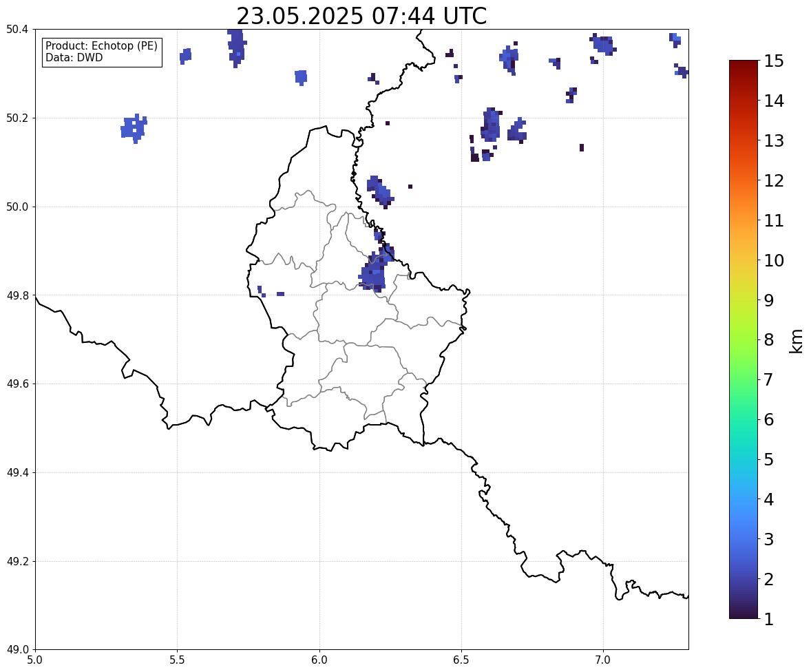Click the colorbar tick label 15
The height and width of the screenshot is (672, 811).
(774, 61)
